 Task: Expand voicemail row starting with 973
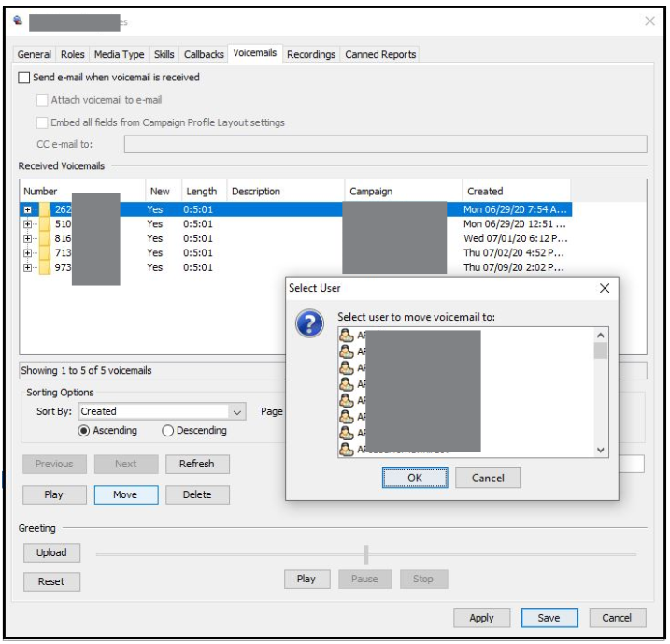pos(28,268)
